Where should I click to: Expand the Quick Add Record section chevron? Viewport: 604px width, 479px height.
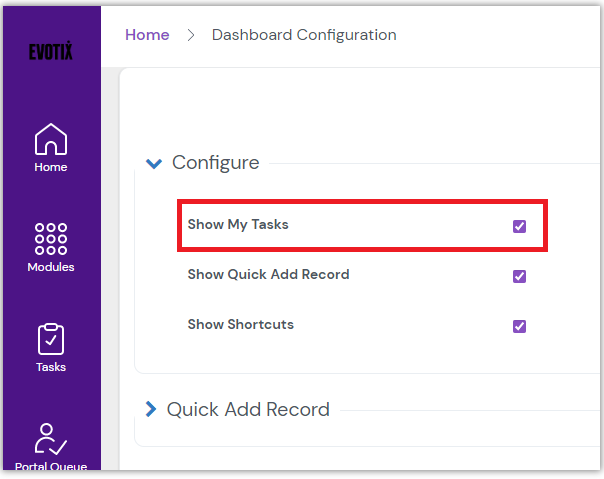coord(151,409)
